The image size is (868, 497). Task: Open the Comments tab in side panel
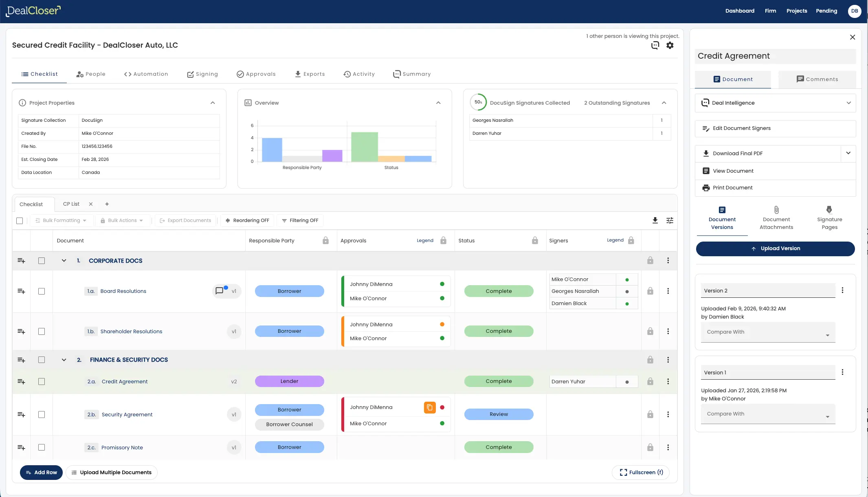tap(817, 79)
